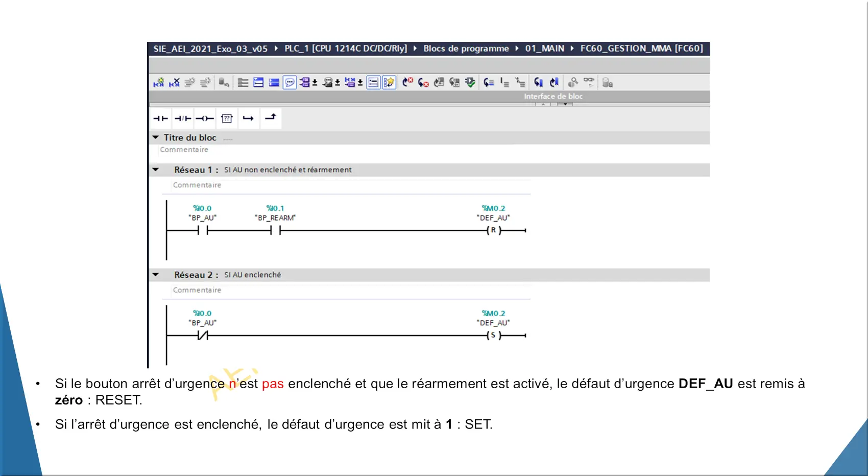Screen dimensions: 868x476
Task: Select the DEF_AU set coil in Réseau 2
Action: (493, 336)
